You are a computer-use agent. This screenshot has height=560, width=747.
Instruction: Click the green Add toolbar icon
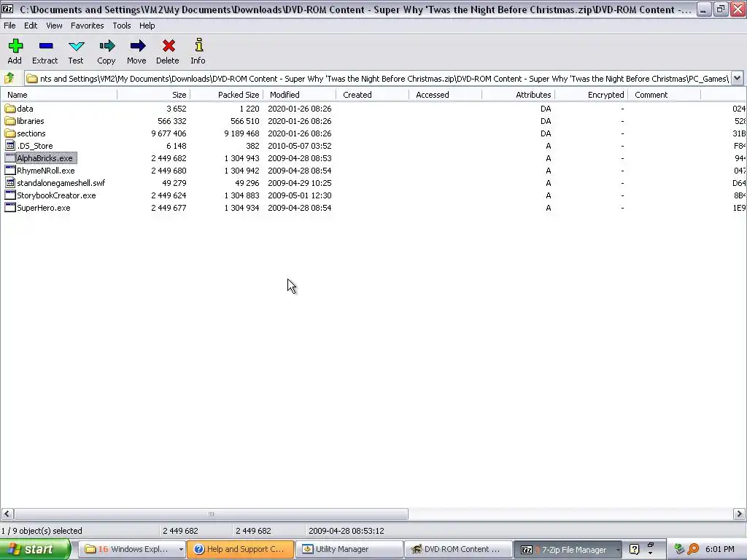click(x=15, y=46)
